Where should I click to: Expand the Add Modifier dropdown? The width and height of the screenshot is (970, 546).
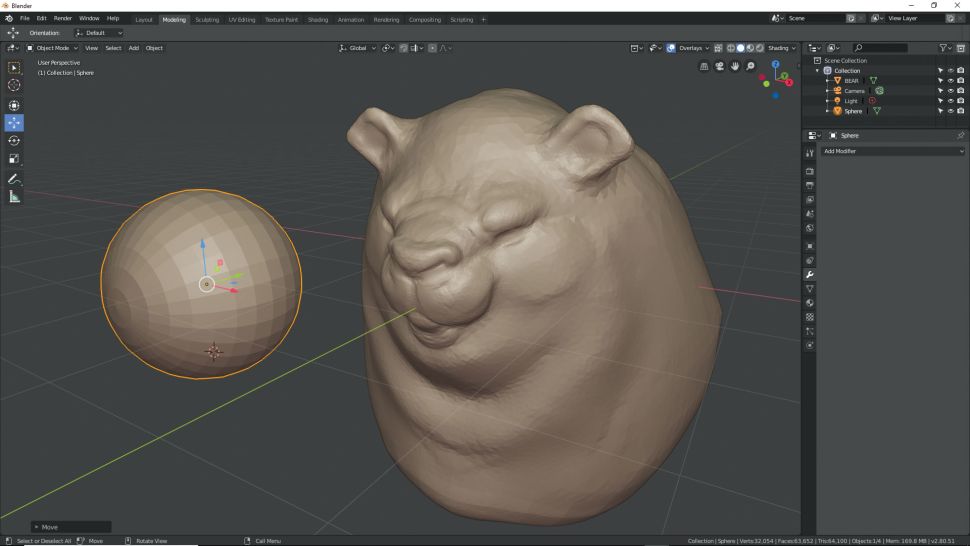(x=892, y=151)
